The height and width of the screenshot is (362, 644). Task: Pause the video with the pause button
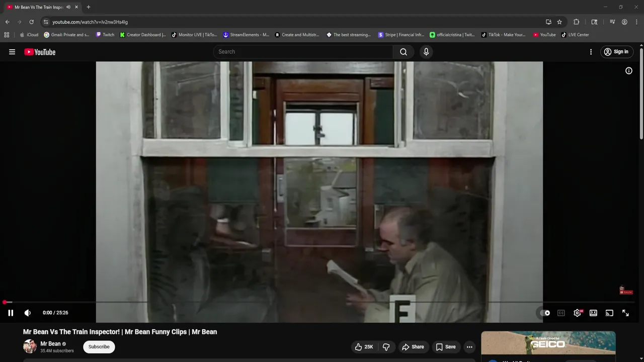click(x=11, y=313)
